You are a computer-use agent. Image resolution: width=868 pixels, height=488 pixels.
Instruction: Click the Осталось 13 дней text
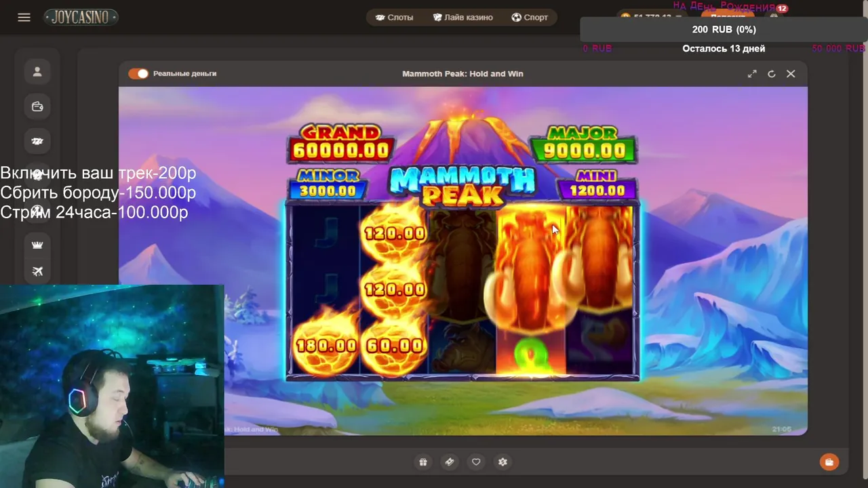pyautogui.click(x=724, y=49)
